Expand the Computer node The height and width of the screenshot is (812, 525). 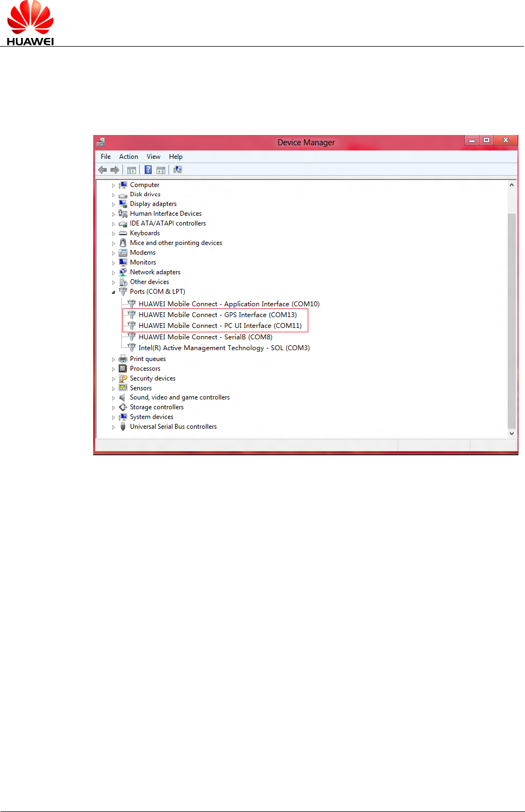(113, 185)
